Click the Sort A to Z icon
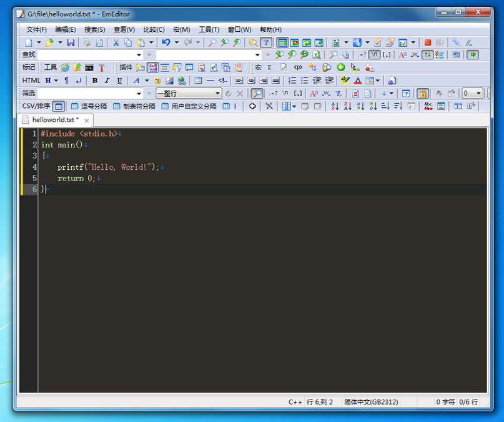This screenshot has height=422, width=504. pyautogui.click(x=335, y=106)
